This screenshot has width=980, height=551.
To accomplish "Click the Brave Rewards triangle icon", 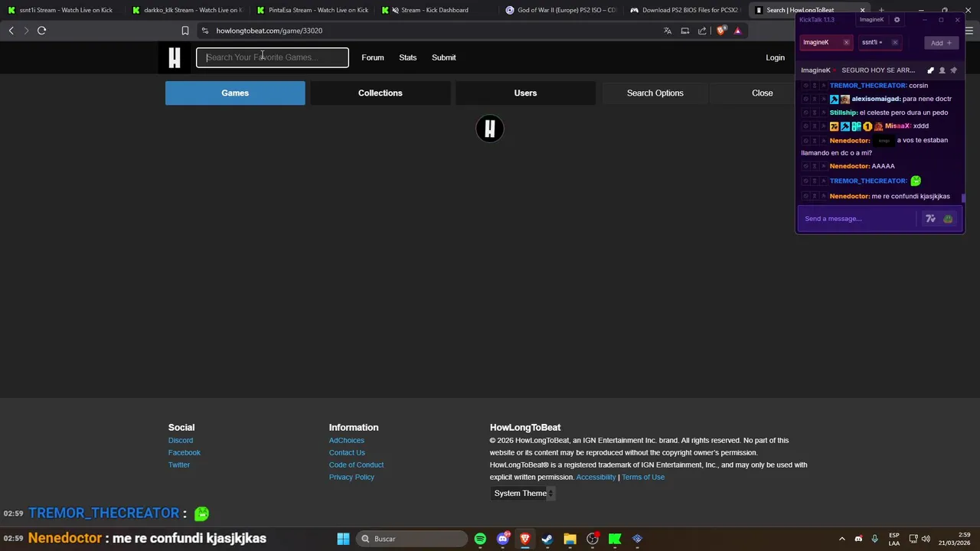I will point(737,31).
